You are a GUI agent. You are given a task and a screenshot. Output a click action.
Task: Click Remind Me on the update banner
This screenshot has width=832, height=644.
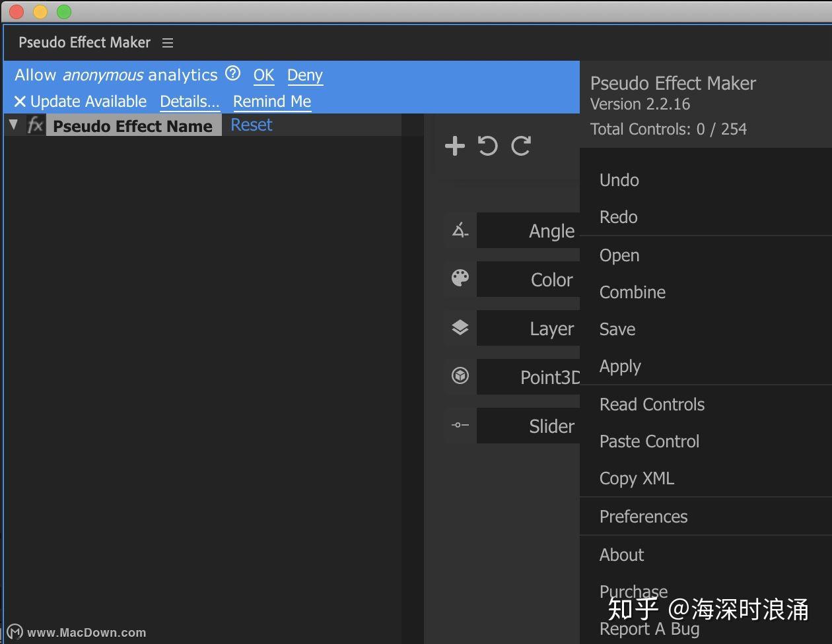271,101
